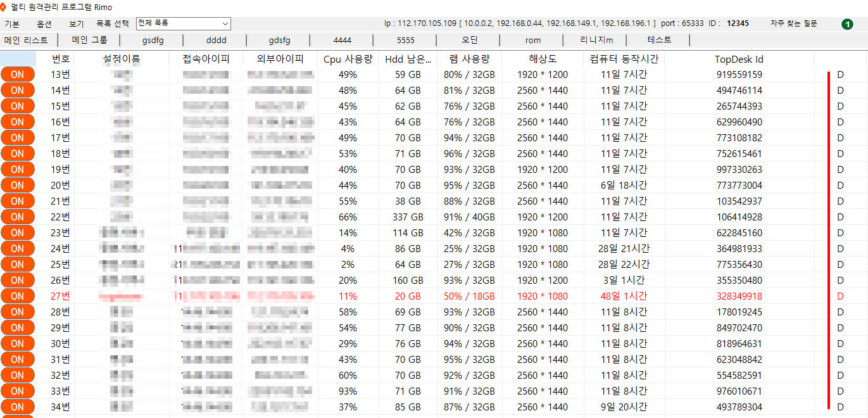
Task: Toggle the ON switch for row 13번
Action: [18, 74]
